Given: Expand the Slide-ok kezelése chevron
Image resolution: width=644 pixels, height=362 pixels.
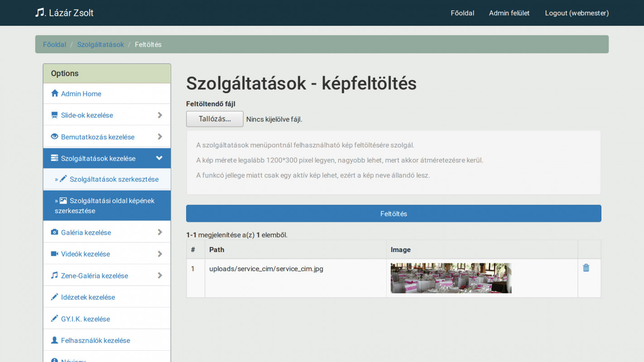Looking at the screenshot, I should [x=160, y=115].
